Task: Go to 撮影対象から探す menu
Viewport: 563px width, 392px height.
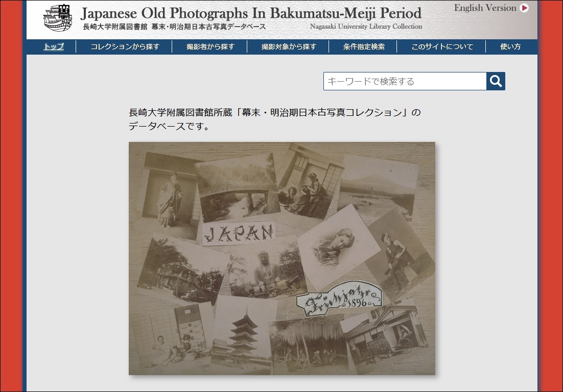Action: coord(289,46)
